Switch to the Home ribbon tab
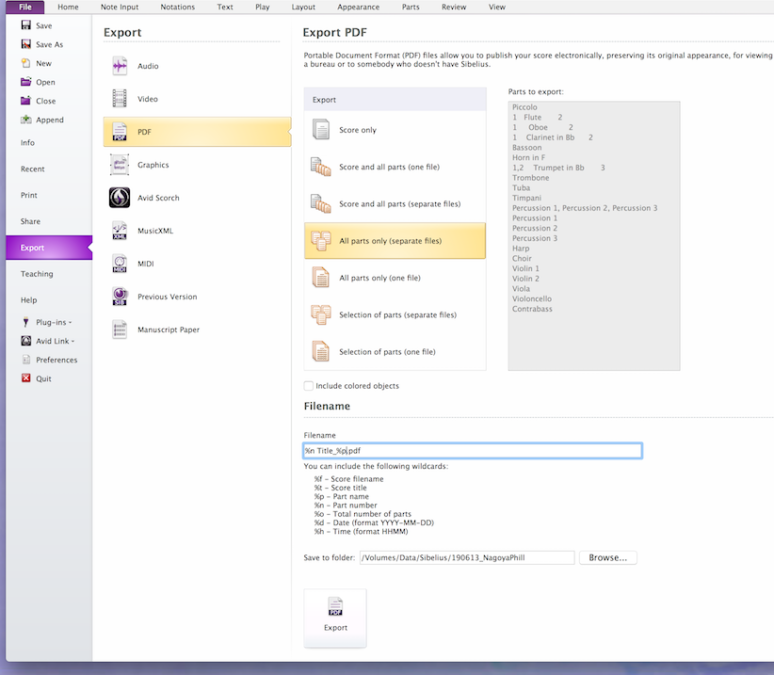The width and height of the screenshot is (774, 675). pyautogui.click(x=68, y=7)
